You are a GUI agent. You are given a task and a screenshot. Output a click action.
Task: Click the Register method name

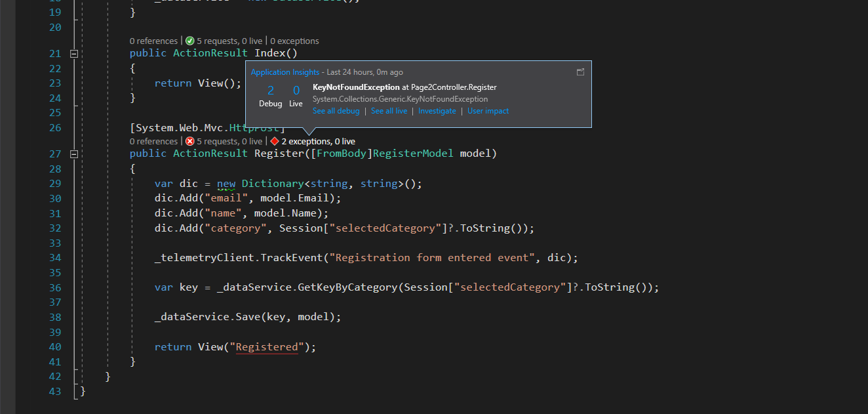(279, 154)
